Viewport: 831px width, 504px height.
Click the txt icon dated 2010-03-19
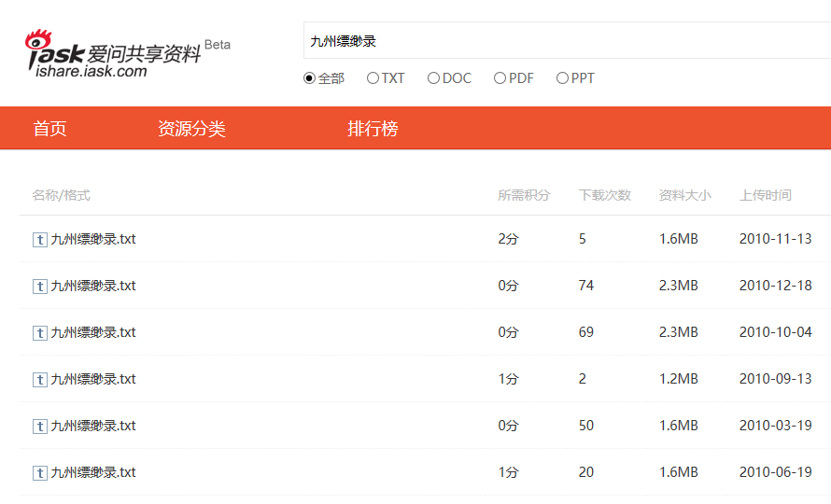40,427
